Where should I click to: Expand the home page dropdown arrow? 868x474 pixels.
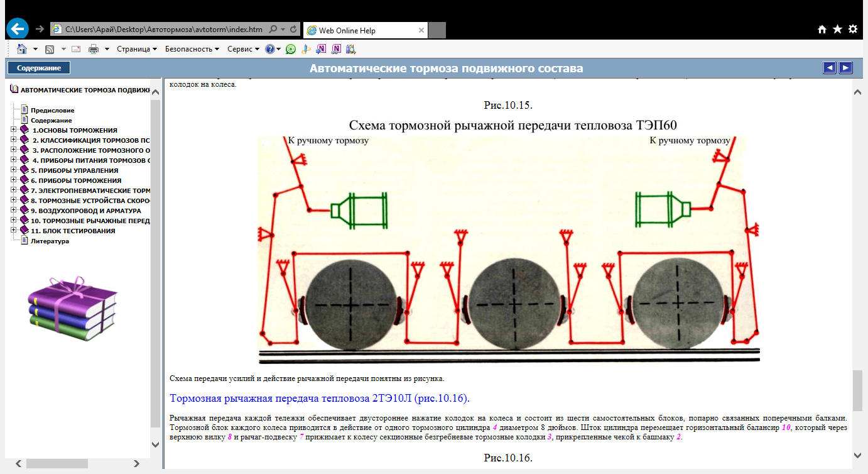tap(35, 49)
